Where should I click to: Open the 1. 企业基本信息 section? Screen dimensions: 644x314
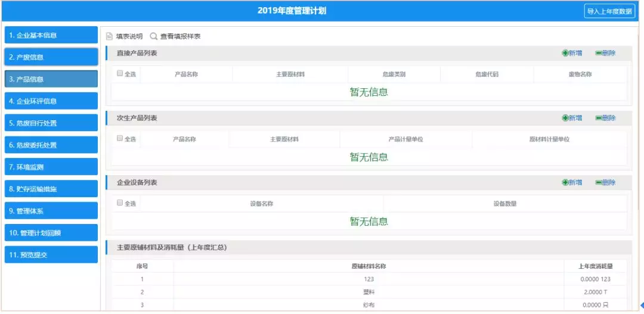(x=51, y=35)
